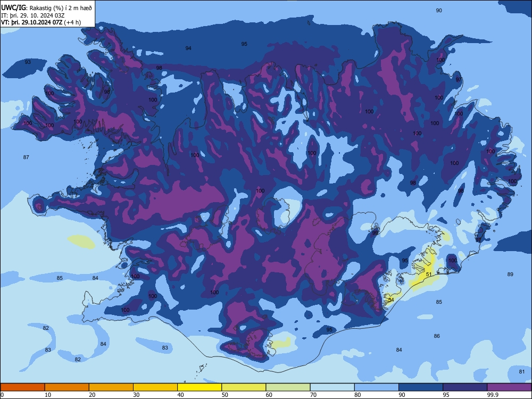The height and width of the screenshot is (399, 532).
Task: Click the orange 10–20 legend swatch
Action: (67, 387)
